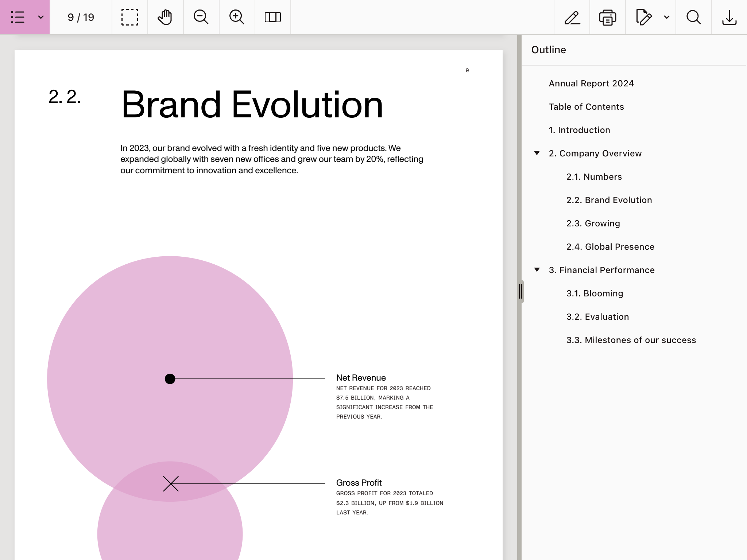Select the pen annotation tool

572,17
